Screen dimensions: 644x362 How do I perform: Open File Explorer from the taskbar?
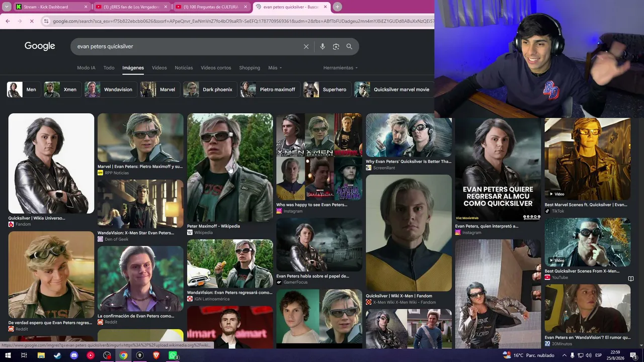41,355
